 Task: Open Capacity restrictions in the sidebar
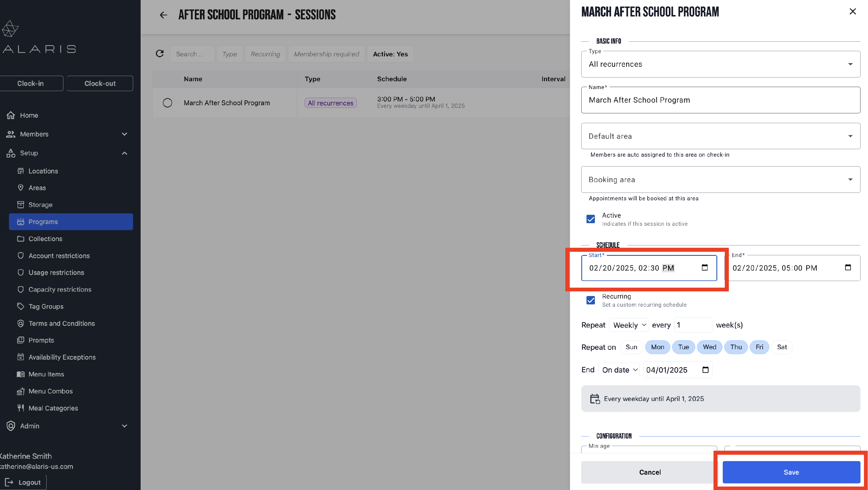pyautogui.click(x=60, y=289)
